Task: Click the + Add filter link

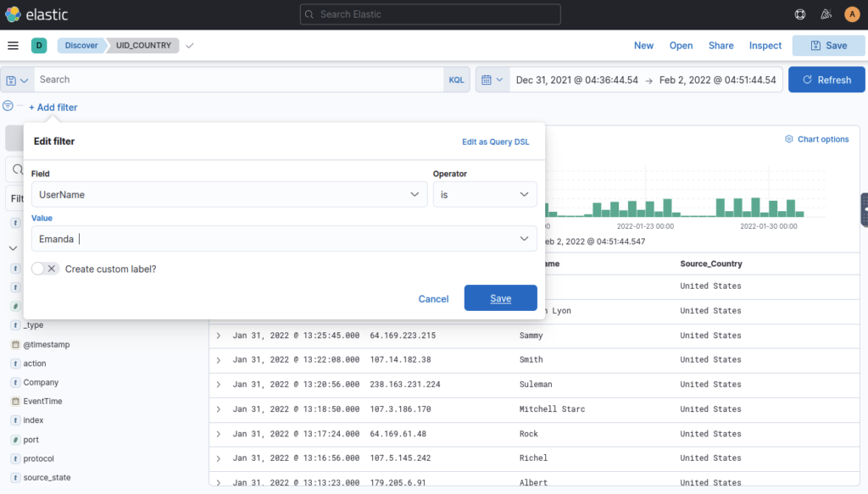Action: coord(53,108)
